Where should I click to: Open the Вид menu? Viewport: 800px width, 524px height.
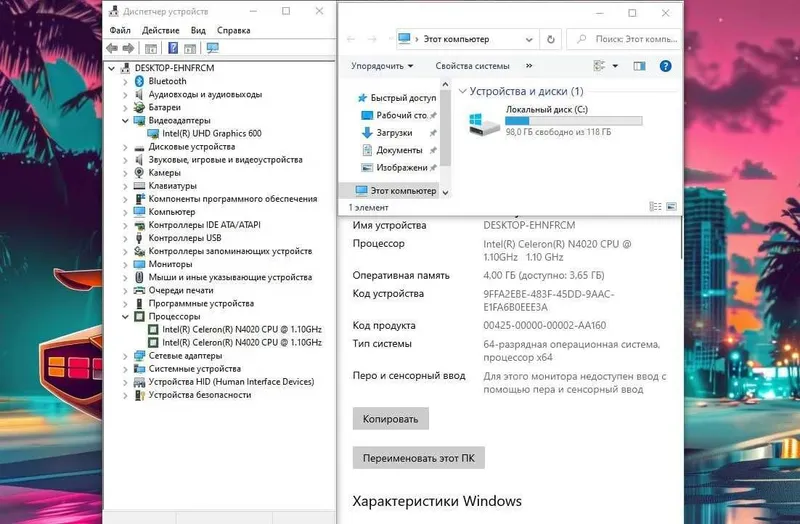[x=198, y=30]
